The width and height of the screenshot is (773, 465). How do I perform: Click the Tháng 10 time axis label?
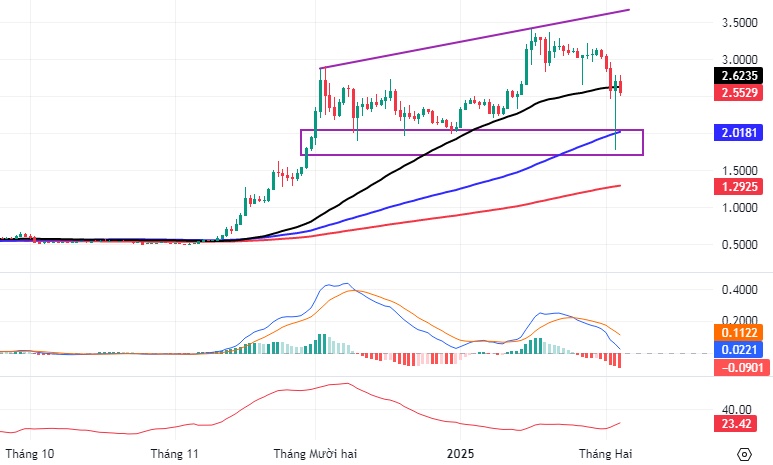(31, 453)
